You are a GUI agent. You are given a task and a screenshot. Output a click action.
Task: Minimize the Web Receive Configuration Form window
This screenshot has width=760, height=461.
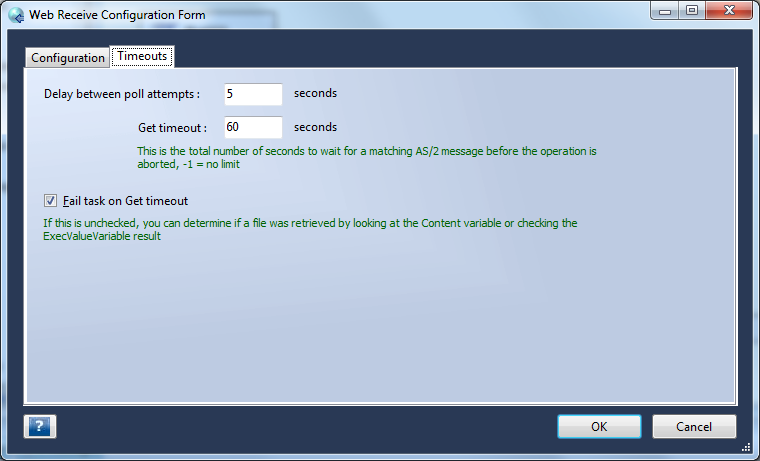[665, 11]
